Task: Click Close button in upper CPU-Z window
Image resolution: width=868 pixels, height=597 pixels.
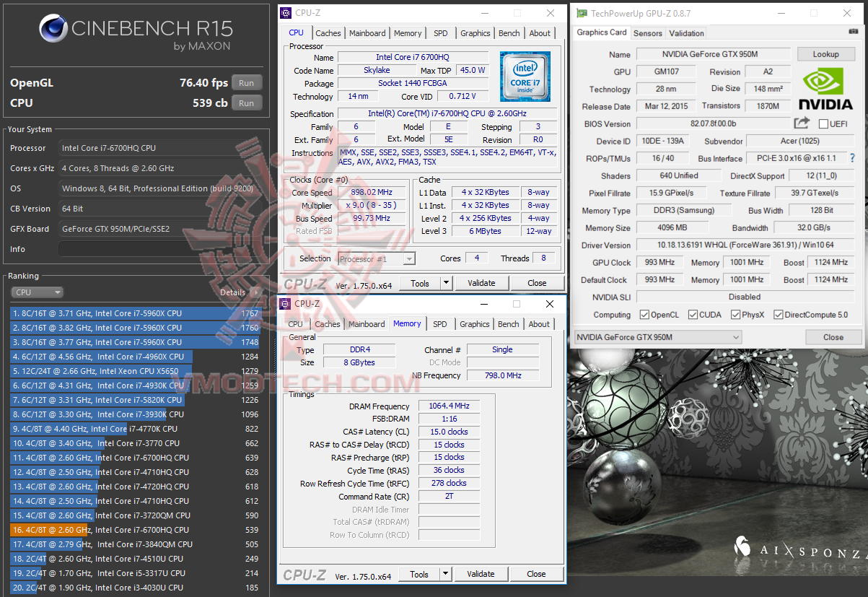Action: click(x=537, y=283)
